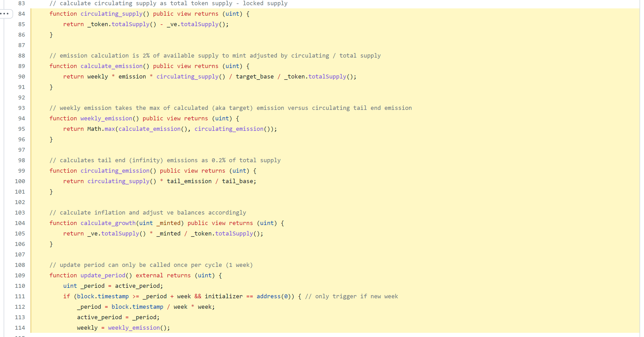The width and height of the screenshot is (644, 337).
Task: Click weekly_emission function name on line 94
Action: pos(106,119)
